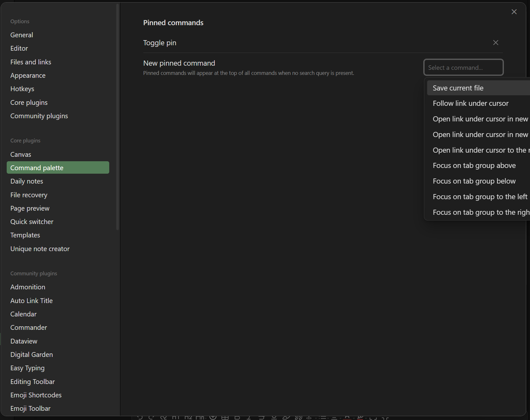Open Emoji Toolbar settings
The image size is (530, 420).
coord(58,409)
